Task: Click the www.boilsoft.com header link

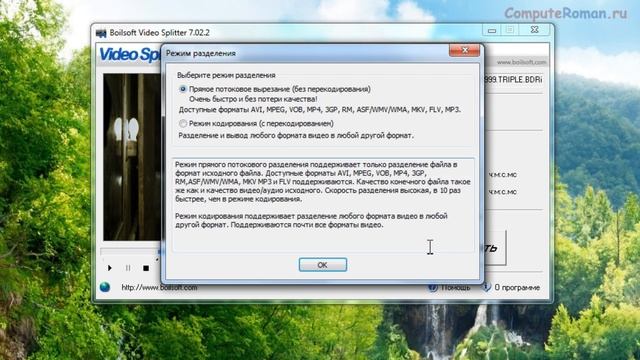Action: point(521,62)
